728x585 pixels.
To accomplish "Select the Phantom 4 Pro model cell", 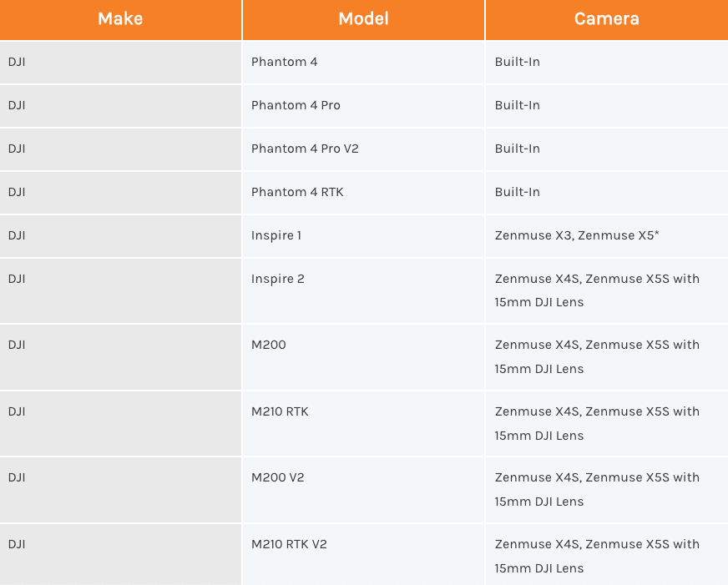I will coord(363,106).
